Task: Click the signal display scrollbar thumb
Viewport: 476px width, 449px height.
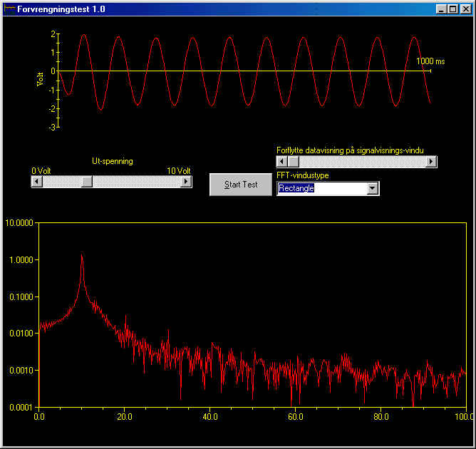Action: coord(294,162)
